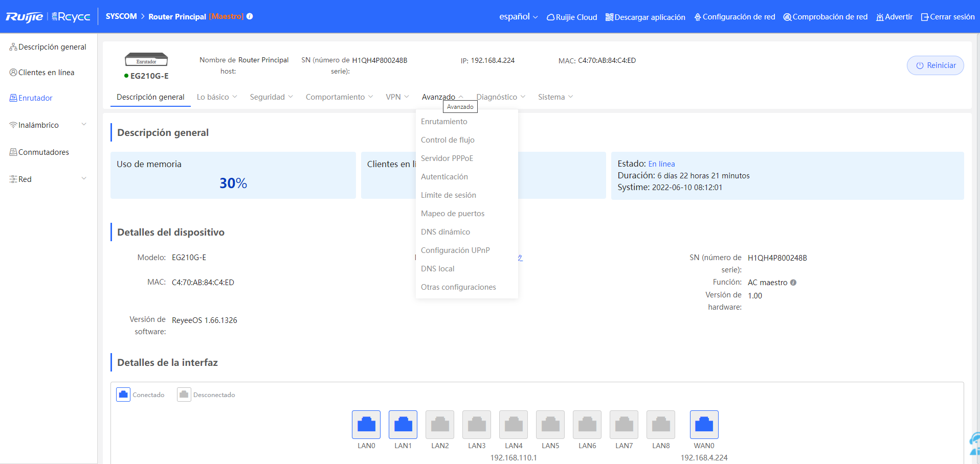Click Cerrar sesión link
The height and width of the screenshot is (464, 980).
click(x=948, y=17)
